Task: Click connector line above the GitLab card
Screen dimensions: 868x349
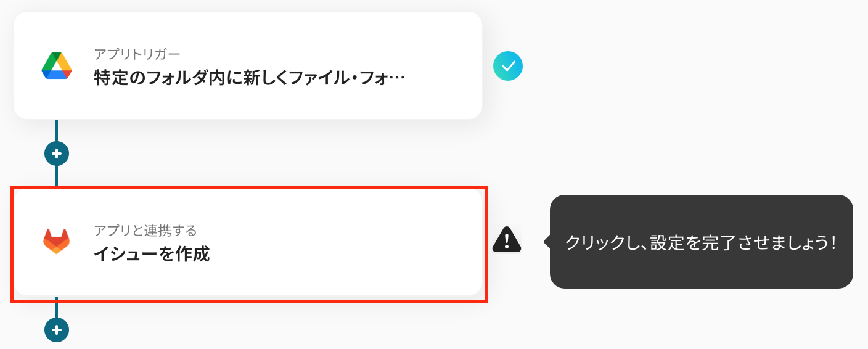Action: (x=57, y=176)
